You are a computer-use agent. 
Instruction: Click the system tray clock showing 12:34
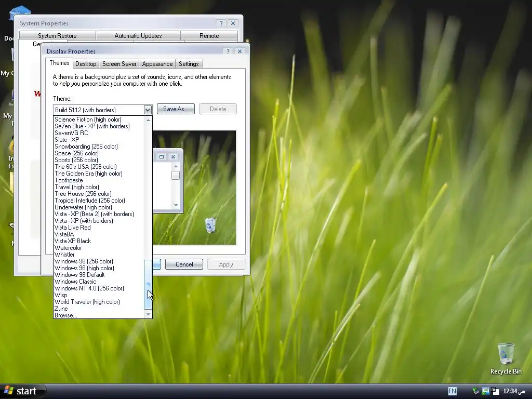click(514, 391)
